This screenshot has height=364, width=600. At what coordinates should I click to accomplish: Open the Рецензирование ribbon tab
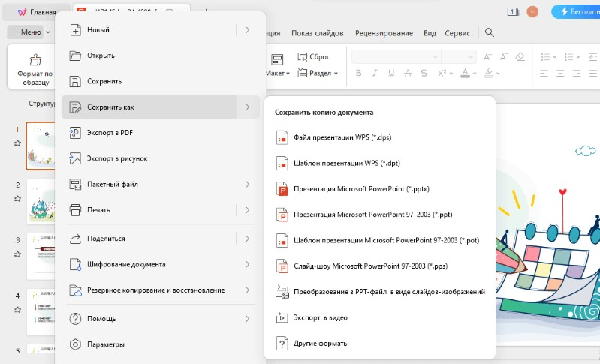[x=384, y=33]
